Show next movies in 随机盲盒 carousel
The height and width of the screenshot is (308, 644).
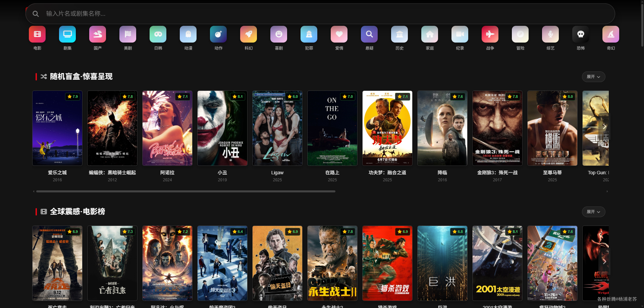(x=604, y=126)
